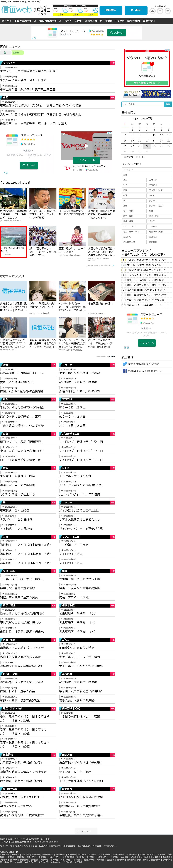Go to previous month via <前月
The width and height of the screenshot is (173, 868).
(136, 119)
